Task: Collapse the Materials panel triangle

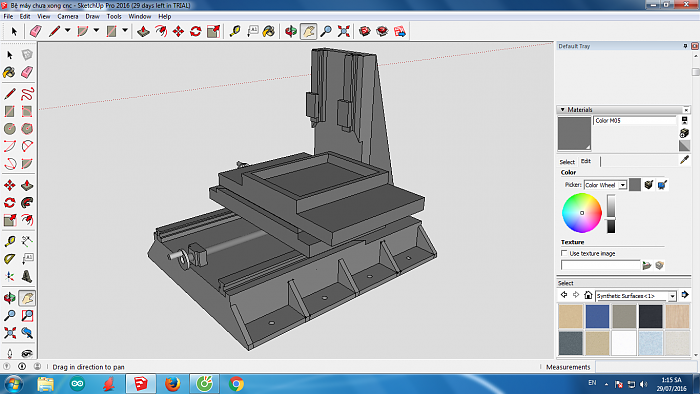Action: [x=562, y=109]
